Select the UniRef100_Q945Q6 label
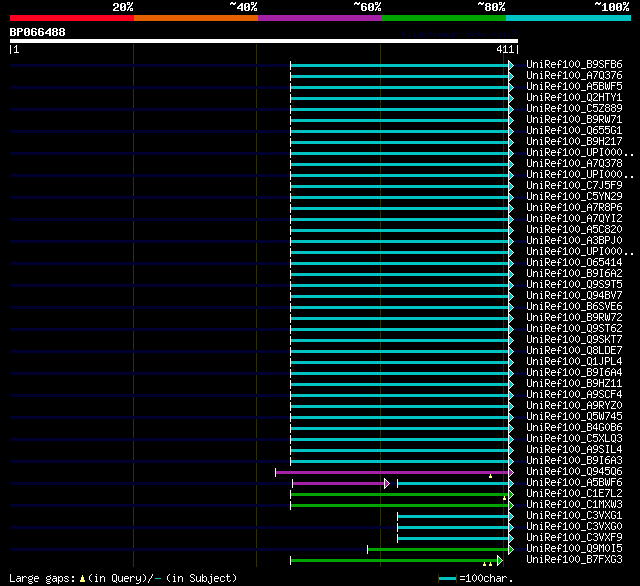640x586 pixels. click(x=574, y=472)
